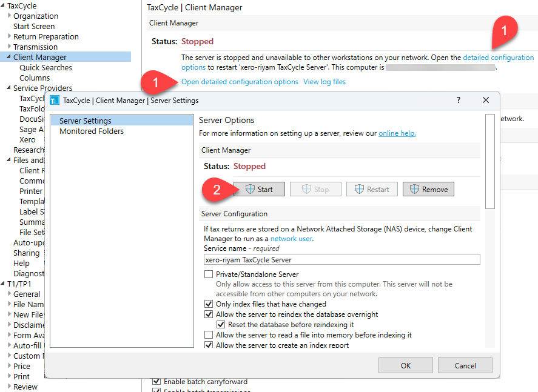Remove the server service
Image resolution: width=538 pixels, height=392 pixels.
tap(428, 189)
